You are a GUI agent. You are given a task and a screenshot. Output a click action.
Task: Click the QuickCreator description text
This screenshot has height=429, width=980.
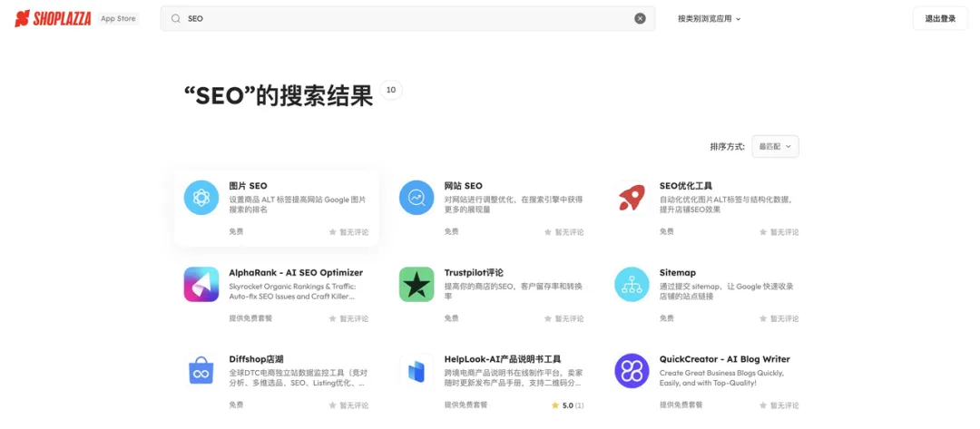coord(722,378)
